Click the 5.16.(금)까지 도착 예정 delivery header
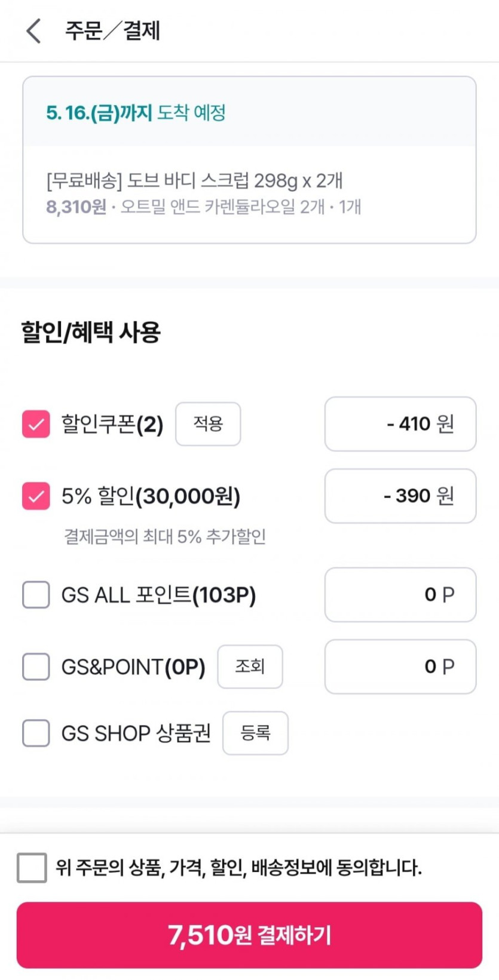Image resolution: width=499 pixels, height=980 pixels. point(136,112)
